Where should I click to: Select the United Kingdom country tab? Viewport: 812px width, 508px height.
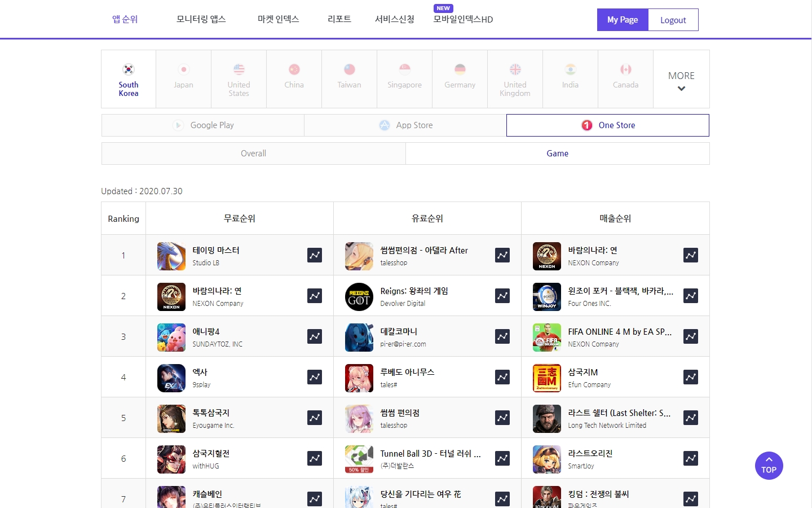(x=515, y=79)
